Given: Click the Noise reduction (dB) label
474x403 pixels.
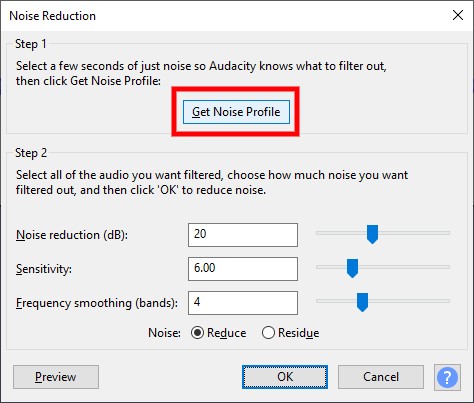Looking at the screenshot, I should [72, 235].
